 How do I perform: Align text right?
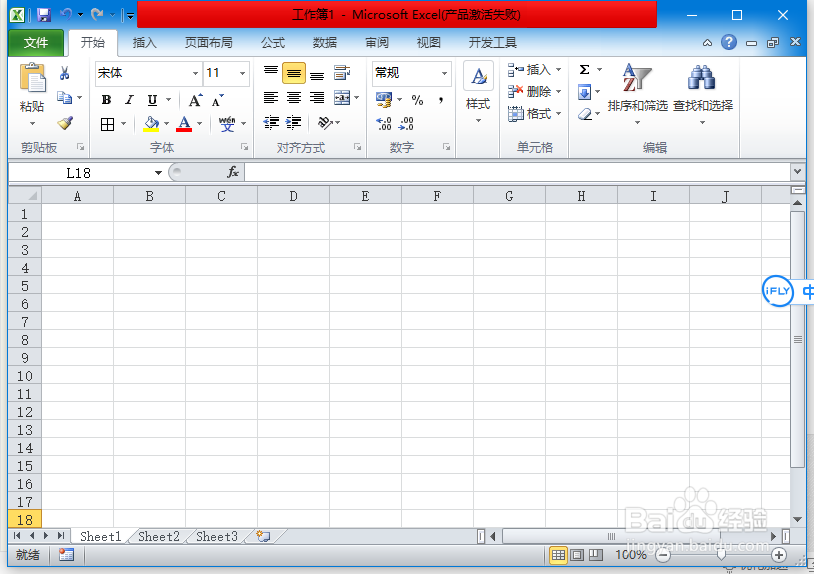coord(317,98)
